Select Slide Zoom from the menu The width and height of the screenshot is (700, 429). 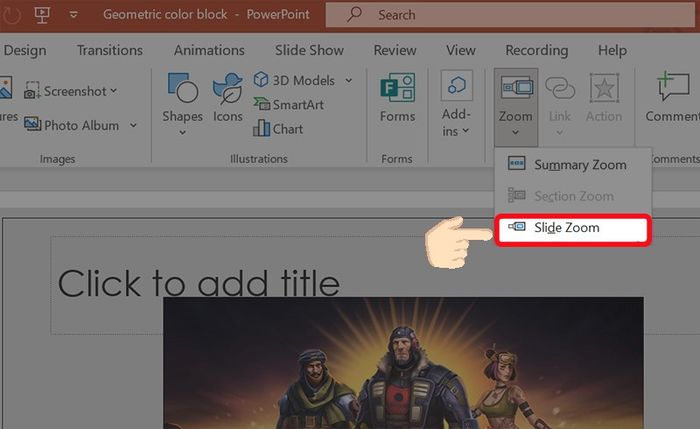(573, 229)
